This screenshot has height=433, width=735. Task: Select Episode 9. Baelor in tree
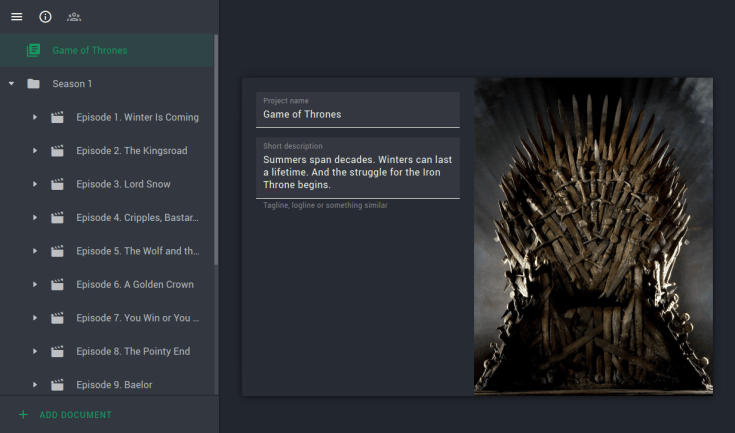[114, 384]
